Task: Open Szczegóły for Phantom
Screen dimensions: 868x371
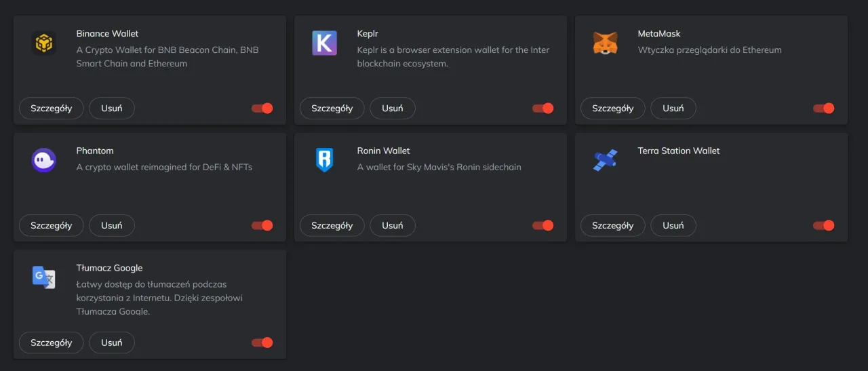Action: (52, 226)
